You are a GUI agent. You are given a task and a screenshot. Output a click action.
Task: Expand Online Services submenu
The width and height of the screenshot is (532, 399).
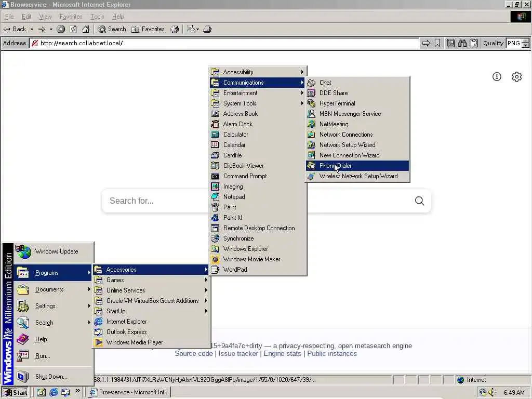[x=151, y=290]
